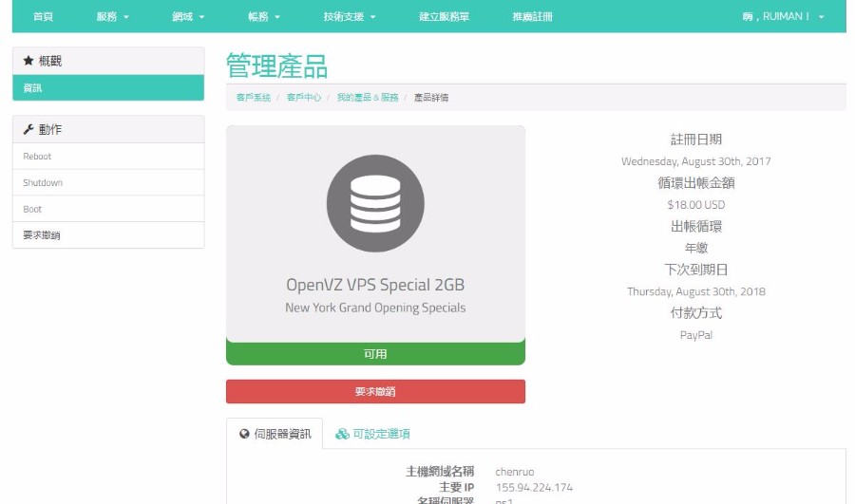This screenshot has height=504, width=855.
Task: Click the 產品詳情 breadcrumb text
Action: click(430, 98)
